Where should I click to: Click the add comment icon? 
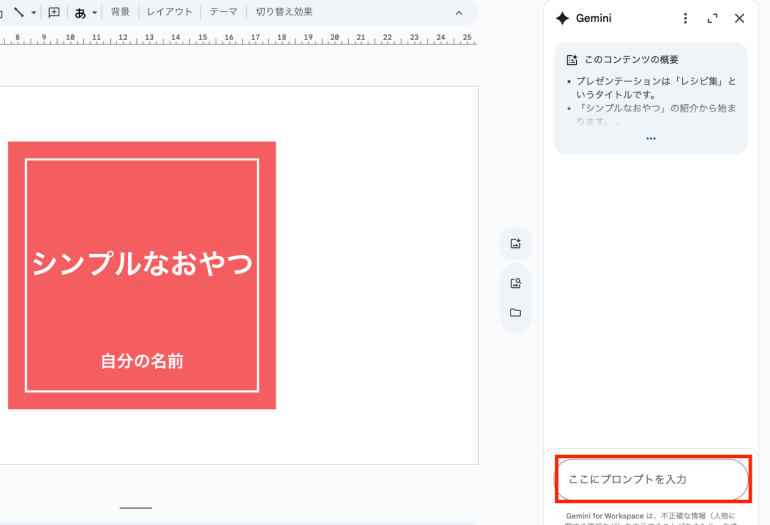tap(54, 12)
